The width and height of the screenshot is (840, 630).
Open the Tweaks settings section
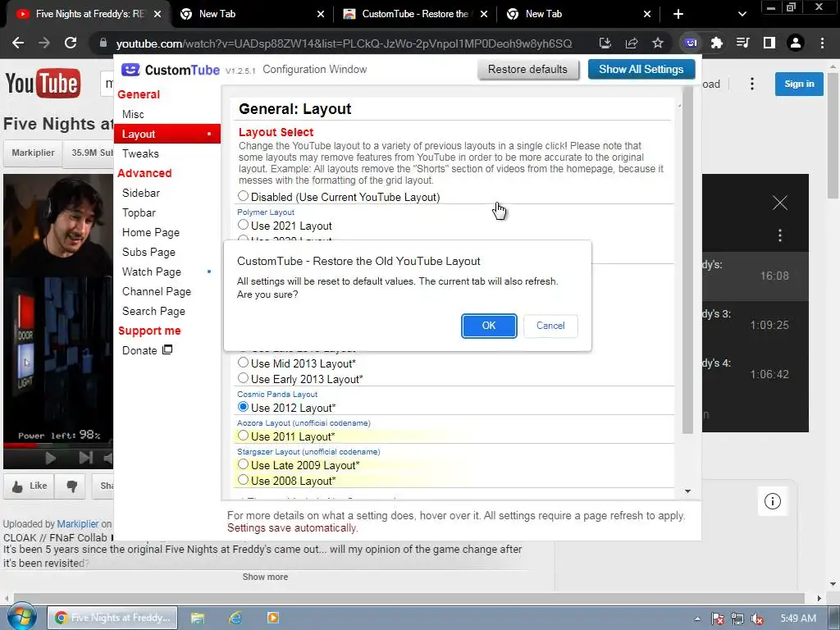click(140, 153)
